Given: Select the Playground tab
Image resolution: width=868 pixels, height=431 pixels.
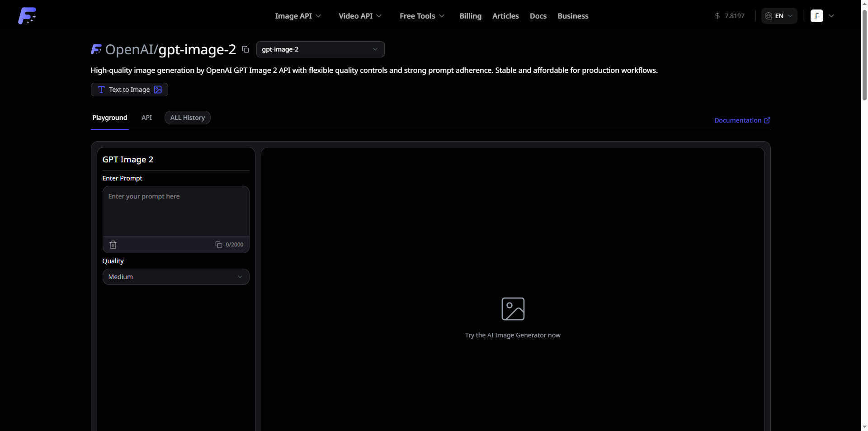Looking at the screenshot, I should click(110, 118).
